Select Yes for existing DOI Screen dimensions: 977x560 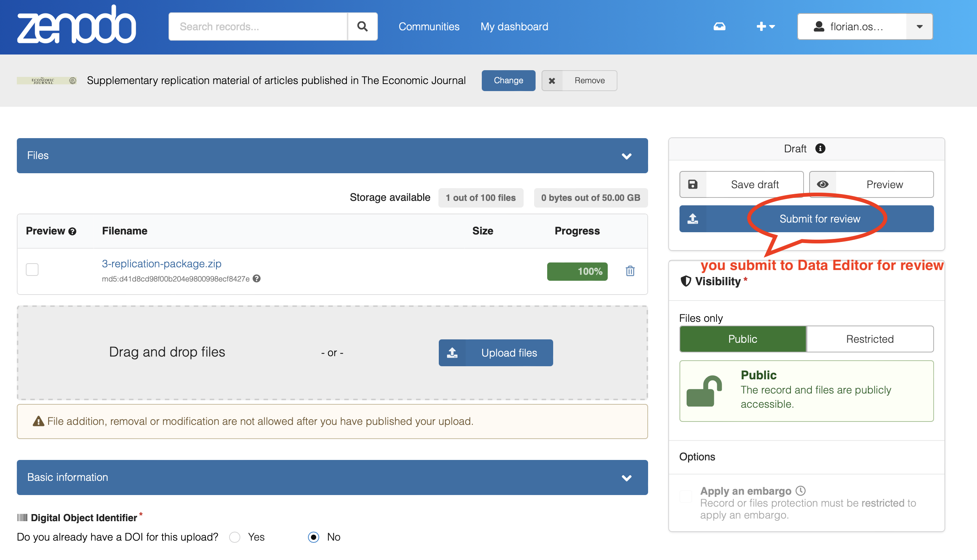235,537
